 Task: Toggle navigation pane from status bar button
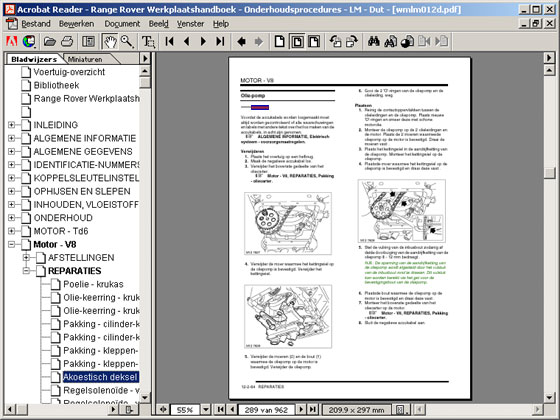point(162,410)
